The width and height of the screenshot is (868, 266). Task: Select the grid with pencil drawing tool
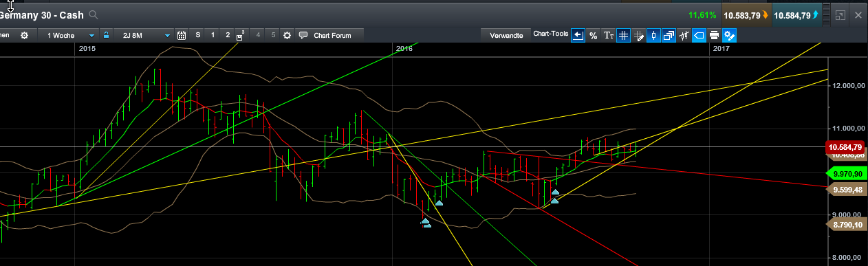tap(638, 35)
